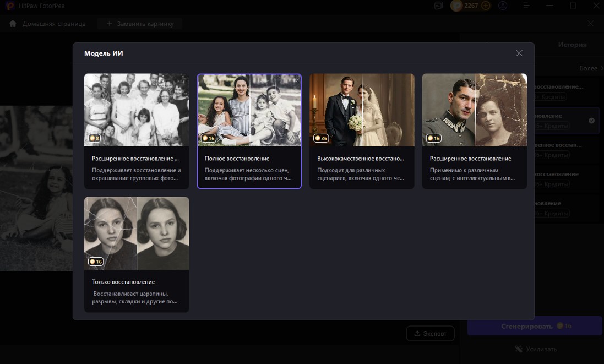604x364 pixels.
Task: Click the 8 credits badge on group photo
Action: (94, 138)
